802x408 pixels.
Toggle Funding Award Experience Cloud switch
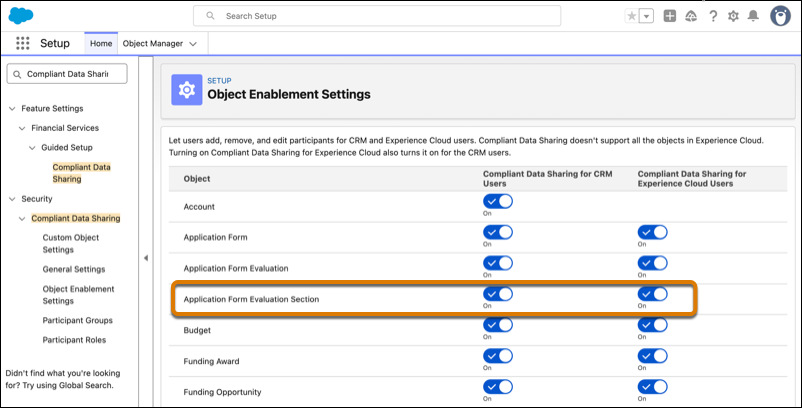tap(652, 356)
